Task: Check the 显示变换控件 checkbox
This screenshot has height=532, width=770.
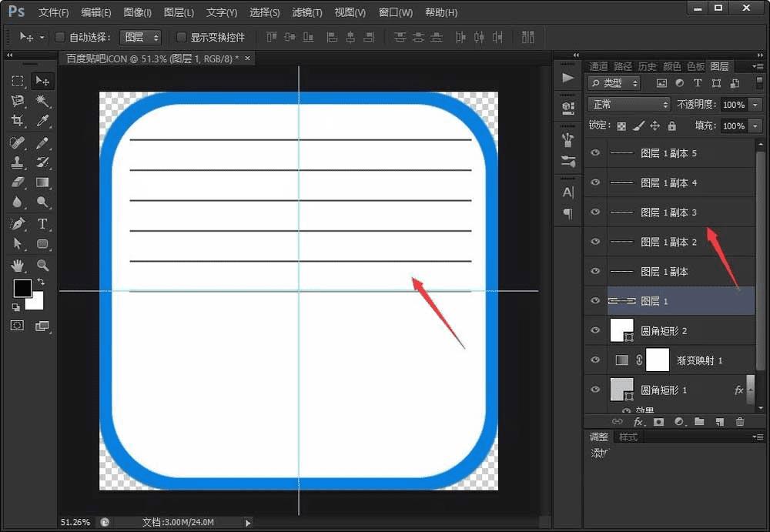Action: [x=181, y=37]
